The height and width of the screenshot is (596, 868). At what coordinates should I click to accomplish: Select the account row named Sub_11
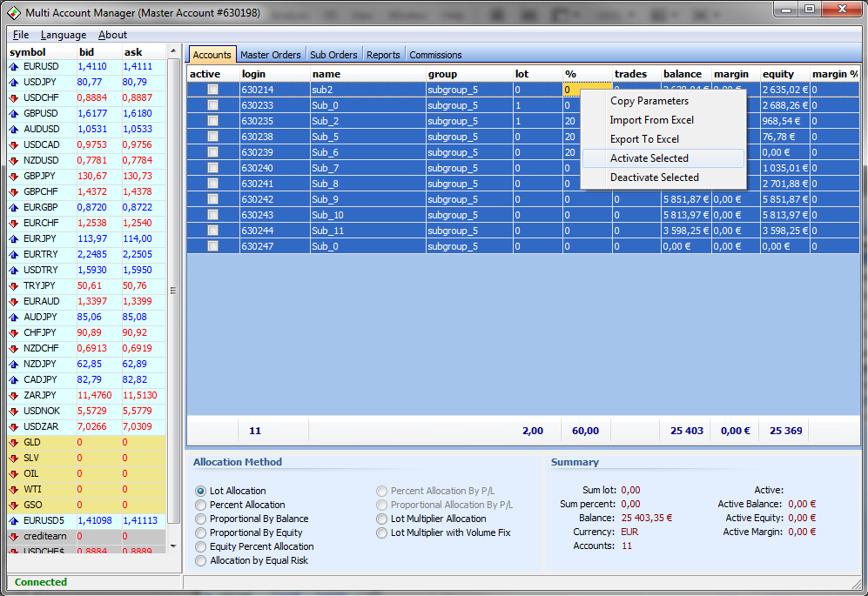click(523, 231)
